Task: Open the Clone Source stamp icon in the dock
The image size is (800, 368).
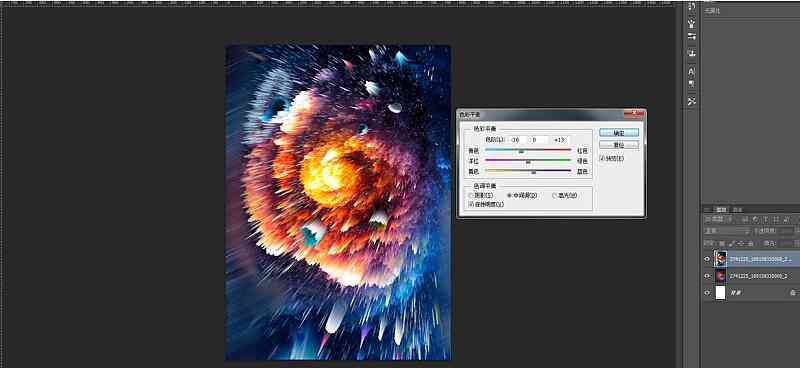Action: (691, 53)
